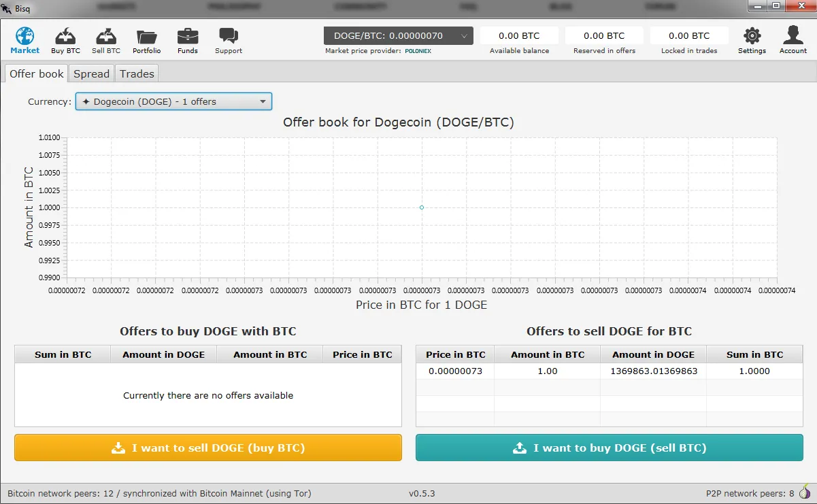817x504 pixels.
Task: Click Sum in BTC header in sell offers table
Action: (x=754, y=354)
